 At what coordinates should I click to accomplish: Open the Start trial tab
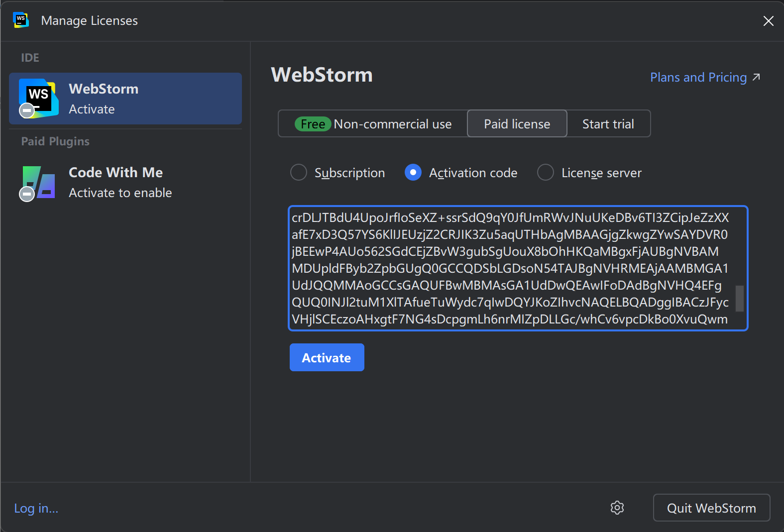tap(608, 124)
